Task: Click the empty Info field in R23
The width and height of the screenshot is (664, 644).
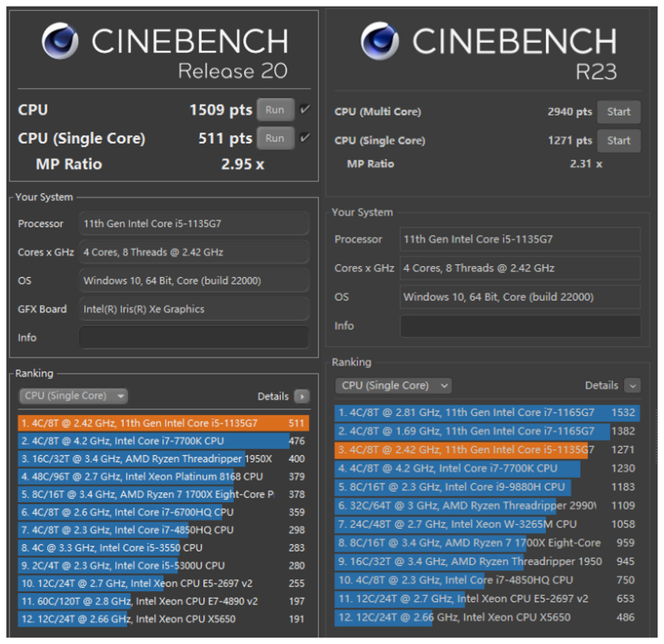Action: click(520, 326)
